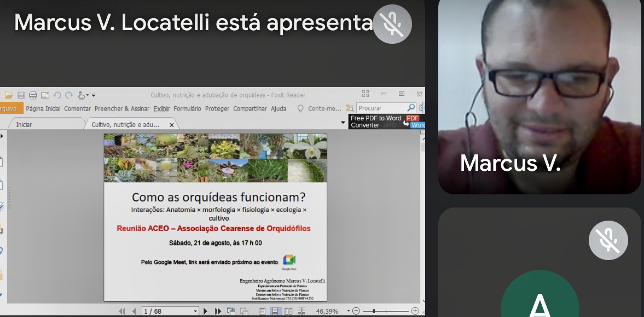Run search with the magnifier icon
The height and width of the screenshot is (317, 644).
[x=411, y=108]
